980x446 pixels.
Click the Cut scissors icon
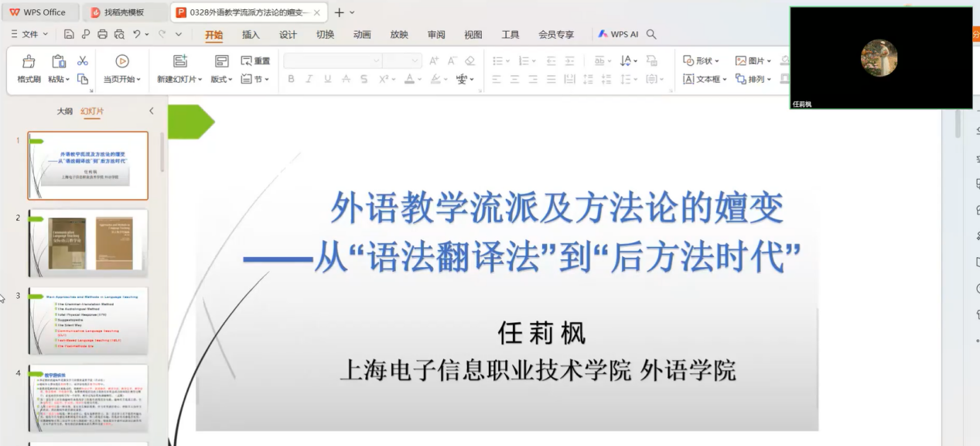coord(83,61)
